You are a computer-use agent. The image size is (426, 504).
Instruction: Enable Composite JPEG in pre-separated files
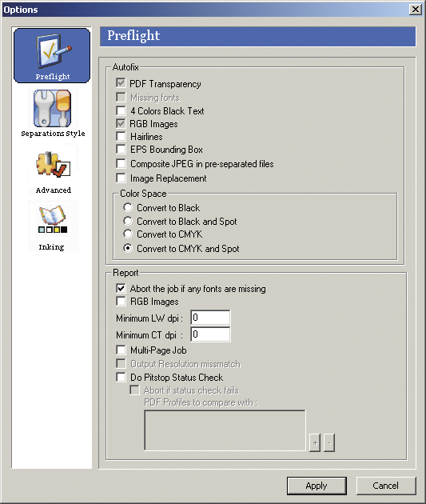(x=121, y=163)
